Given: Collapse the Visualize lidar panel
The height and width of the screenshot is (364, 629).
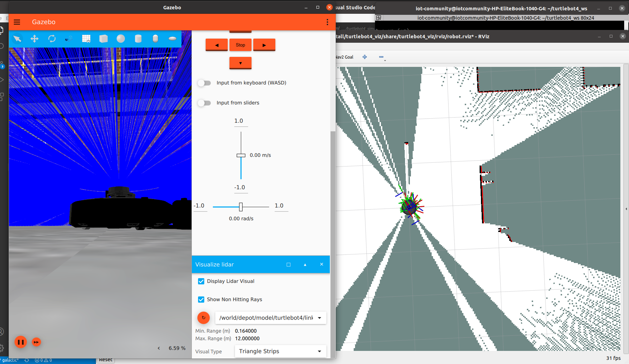Looking at the screenshot, I should pyautogui.click(x=305, y=264).
